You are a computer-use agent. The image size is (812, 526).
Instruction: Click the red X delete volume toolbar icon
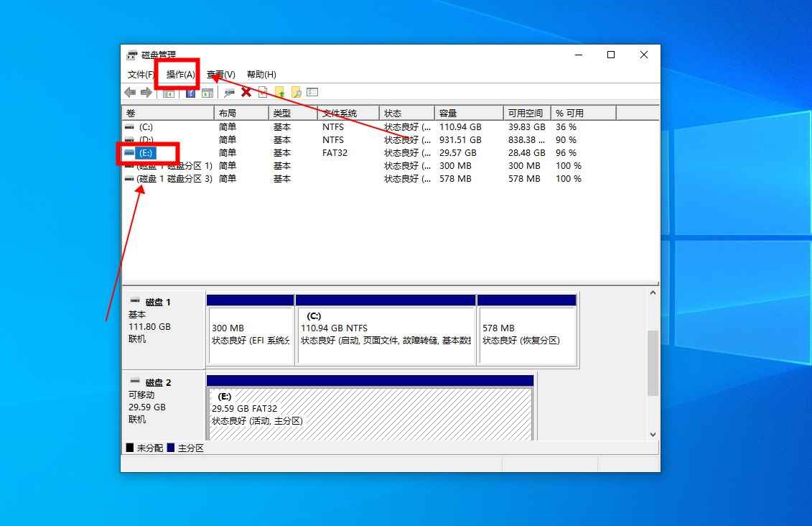point(246,92)
